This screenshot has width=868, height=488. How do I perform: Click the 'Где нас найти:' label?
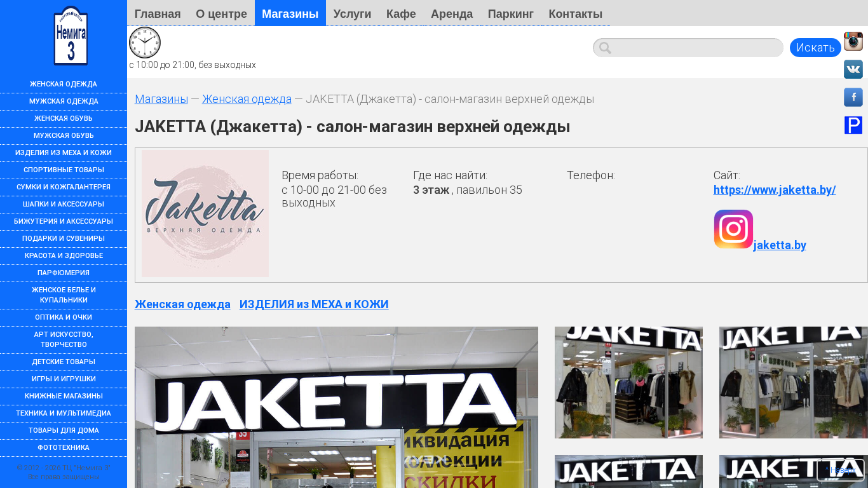click(x=450, y=175)
